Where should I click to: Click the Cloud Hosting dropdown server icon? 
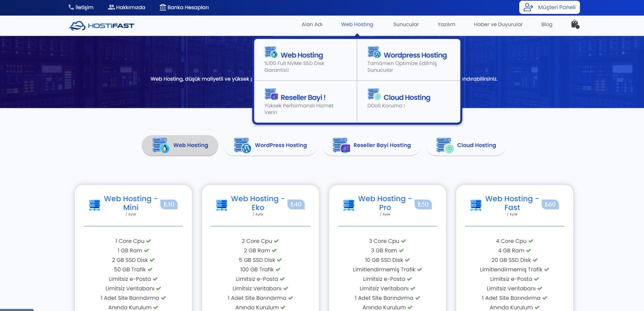click(x=374, y=94)
